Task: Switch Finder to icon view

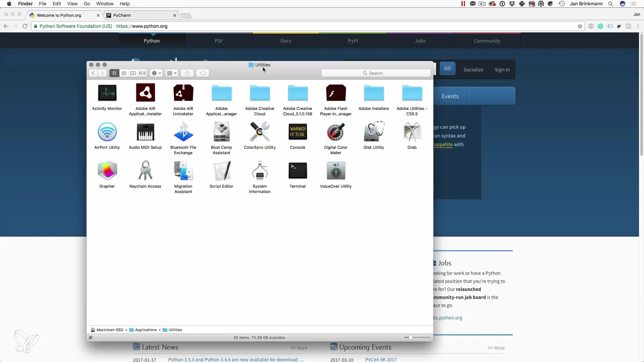Action: [x=114, y=73]
